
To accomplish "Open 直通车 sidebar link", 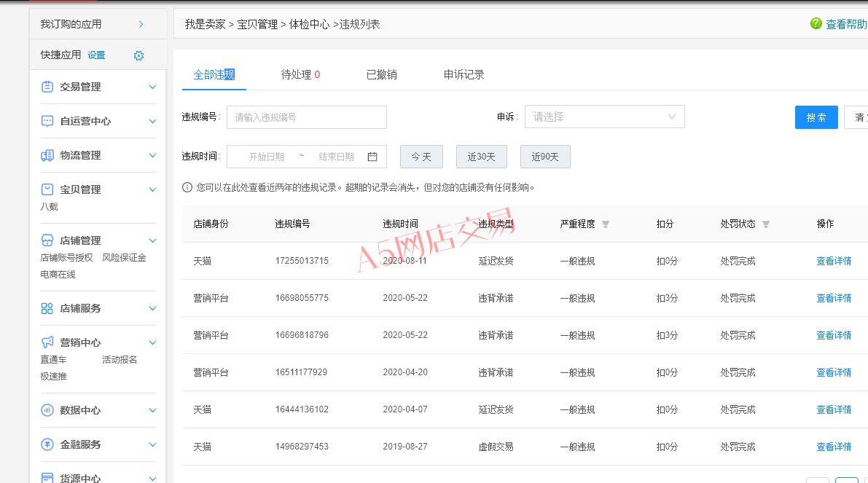I will tap(53, 360).
